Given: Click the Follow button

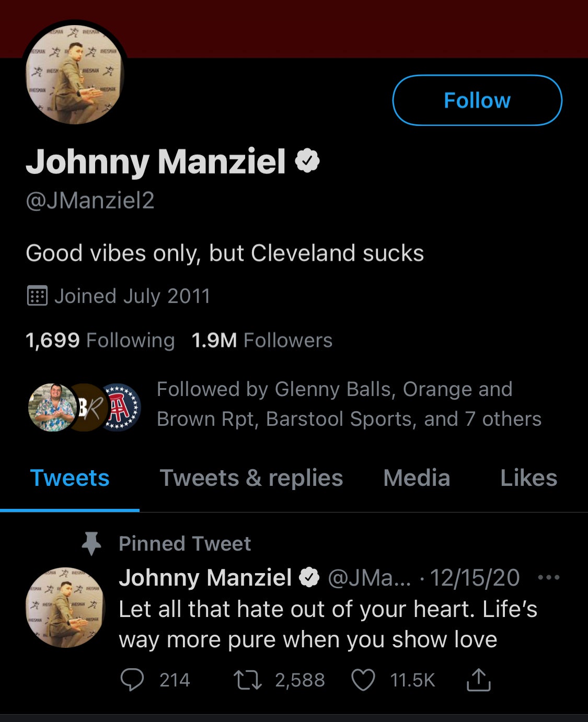Looking at the screenshot, I should click(x=477, y=100).
